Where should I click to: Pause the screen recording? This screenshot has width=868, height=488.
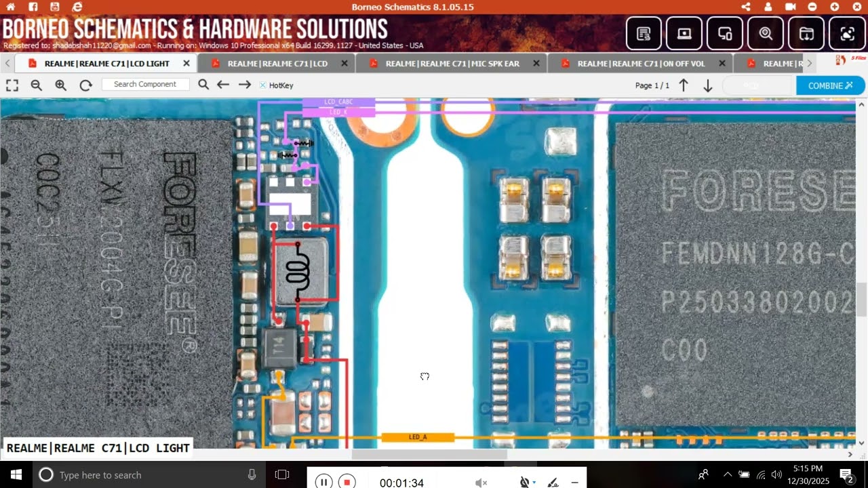pyautogui.click(x=323, y=483)
